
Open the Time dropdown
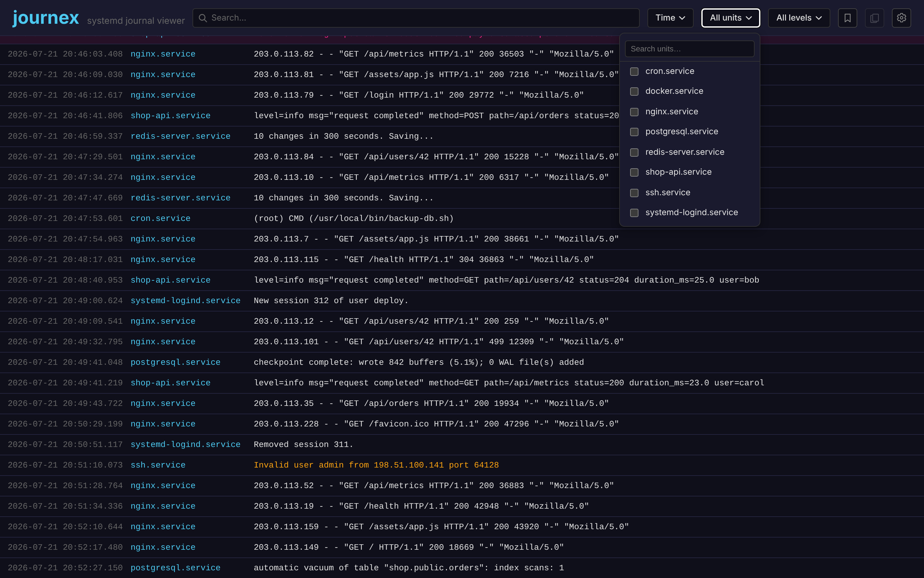[670, 18]
